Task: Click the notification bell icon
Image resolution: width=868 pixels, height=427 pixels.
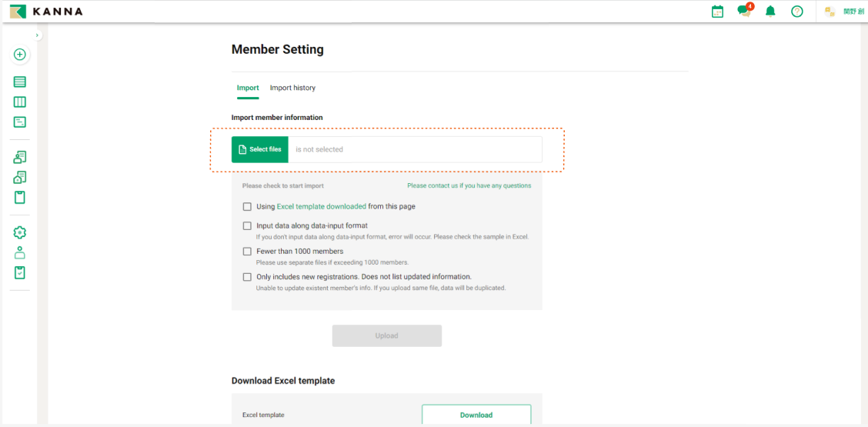Action: 770,12
